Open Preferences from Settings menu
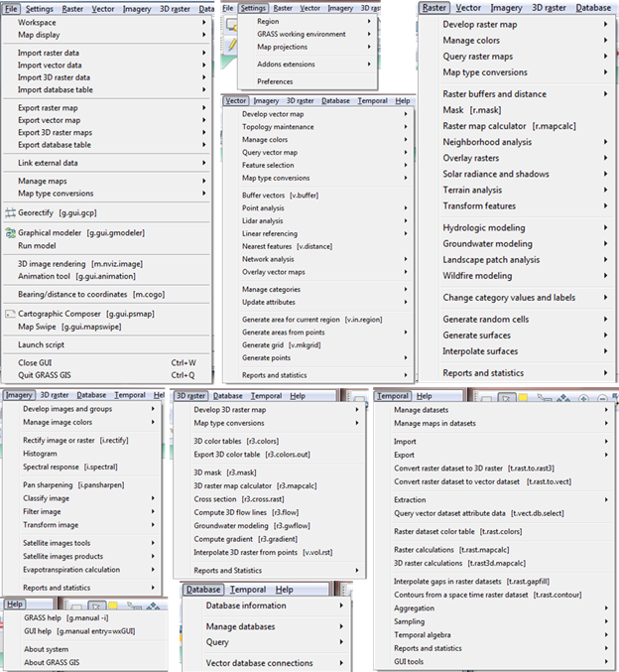Viewport: 619px width, 672px height. (275, 81)
